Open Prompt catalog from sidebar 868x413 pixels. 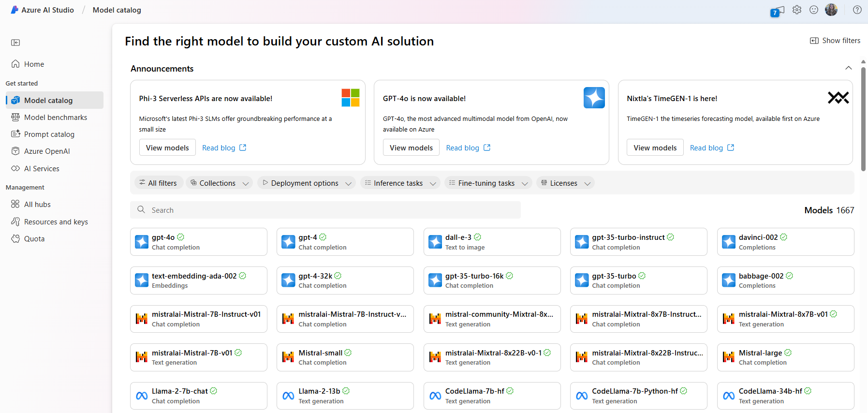pyautogui.click(x=49, y=134)
